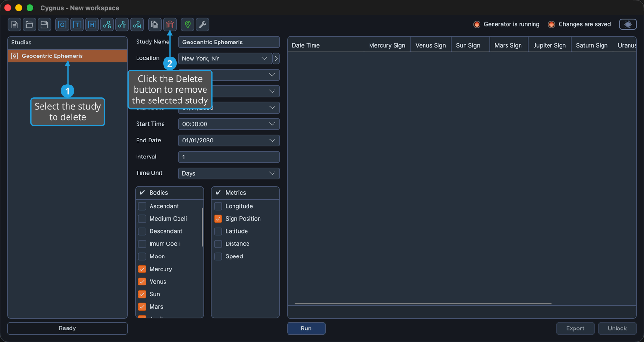This screenshot has width=644, height=342.
Task: Add a Geocentric study (boxed G icon)
Action: point(62,25)
